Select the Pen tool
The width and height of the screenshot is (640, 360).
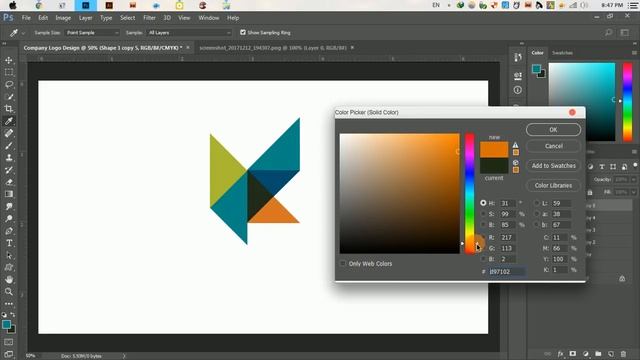click(x=9, y=231)
